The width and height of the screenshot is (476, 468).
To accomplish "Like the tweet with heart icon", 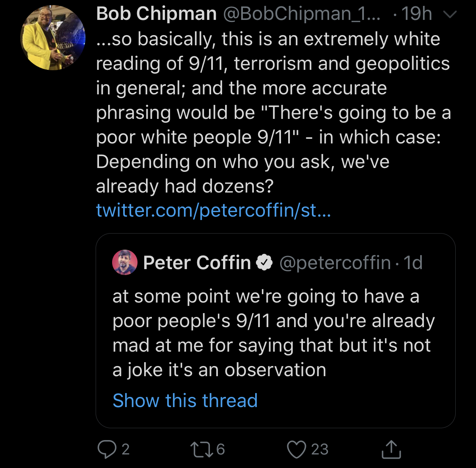I will tap(297, 449).
